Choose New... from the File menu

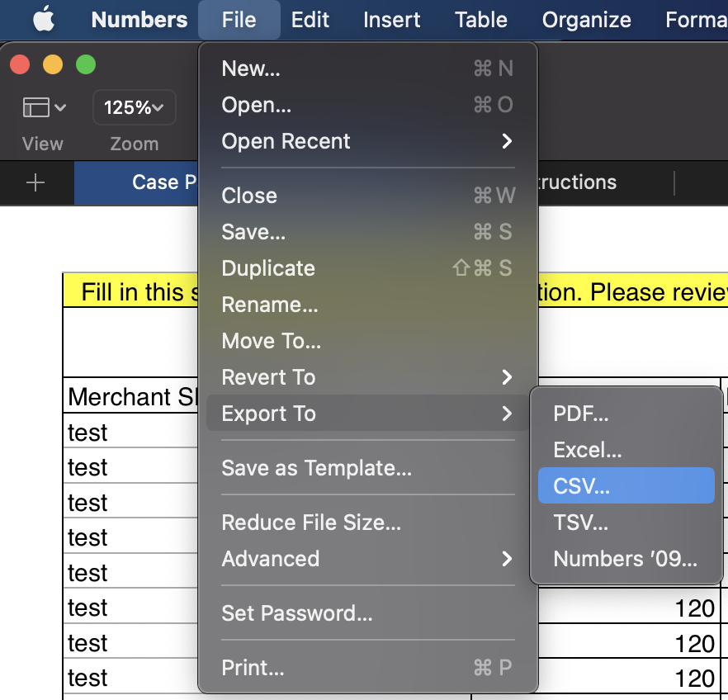tap(368, 69)
